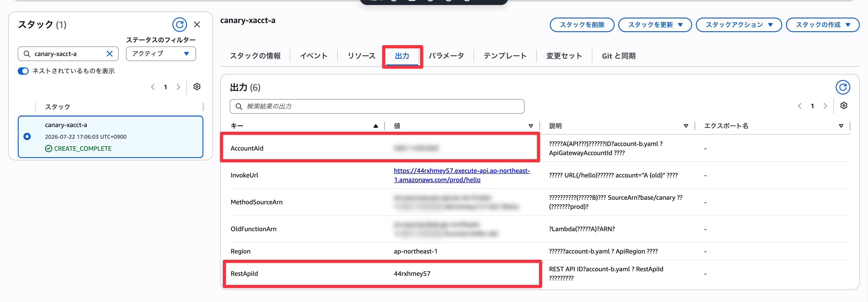Screen dimensions: 868x302
Task: Click スタックを削除 button
Action: pos(582,25)
